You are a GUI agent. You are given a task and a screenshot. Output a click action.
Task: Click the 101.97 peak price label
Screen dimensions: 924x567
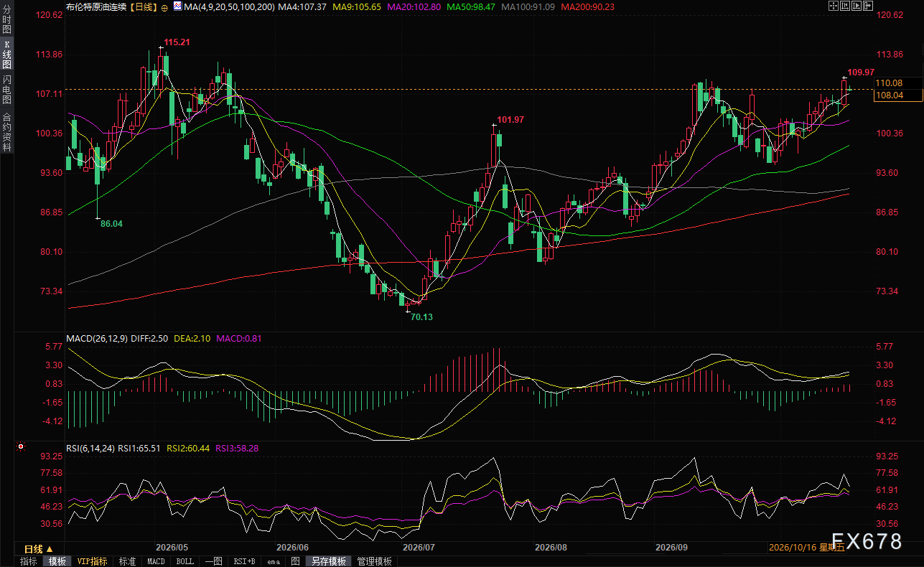(x=511, y=119)
